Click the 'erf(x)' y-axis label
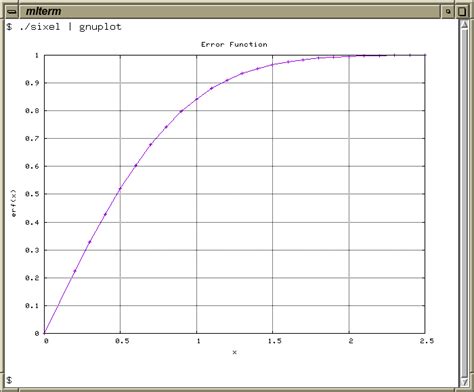Image resolution: width=474 pixels, height=392 pixels. pyautogui.click(x=14, y=203)
